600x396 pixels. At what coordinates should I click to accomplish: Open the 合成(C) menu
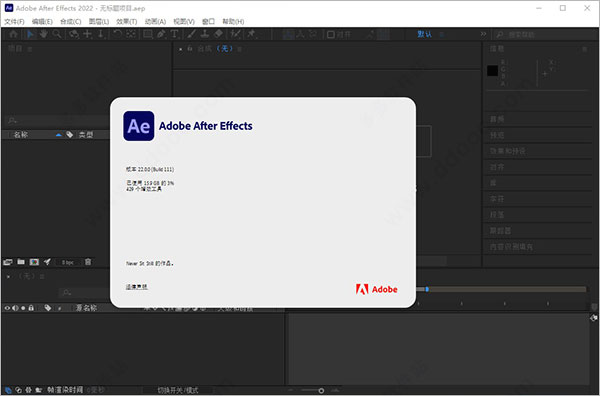pos(70,21)
